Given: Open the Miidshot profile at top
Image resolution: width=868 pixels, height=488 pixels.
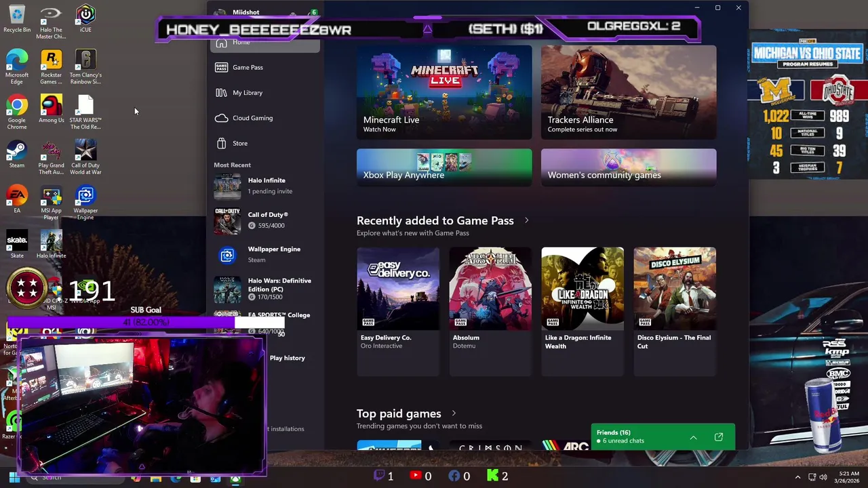Looking at the screenshot, I should point(245,12).
